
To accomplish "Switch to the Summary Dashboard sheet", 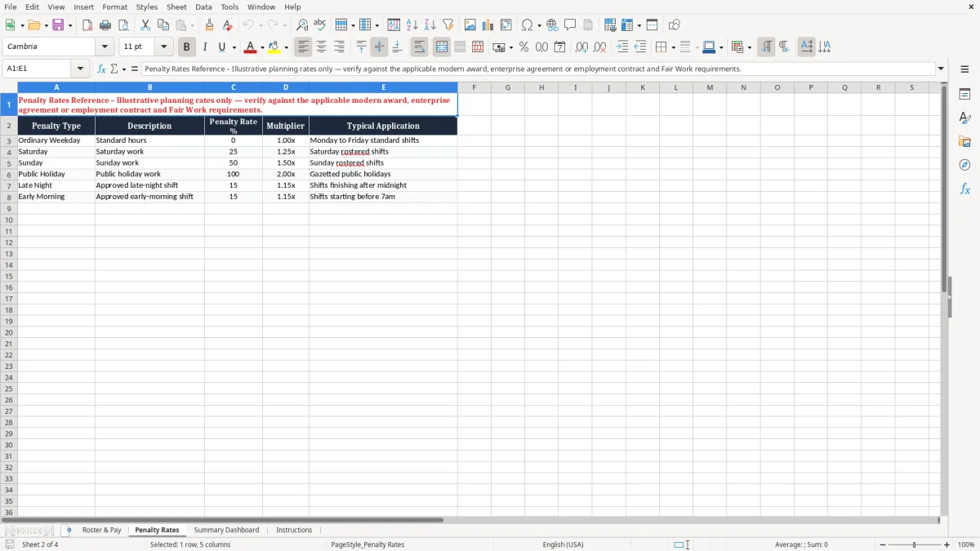I will (226, 531).
